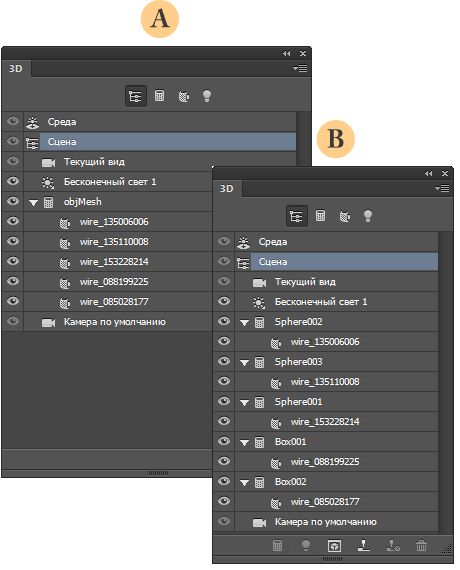Click the render cube icon in panel B footer
Image resolution: width=460 pixels, height=570 pixels.
point(334,546)
